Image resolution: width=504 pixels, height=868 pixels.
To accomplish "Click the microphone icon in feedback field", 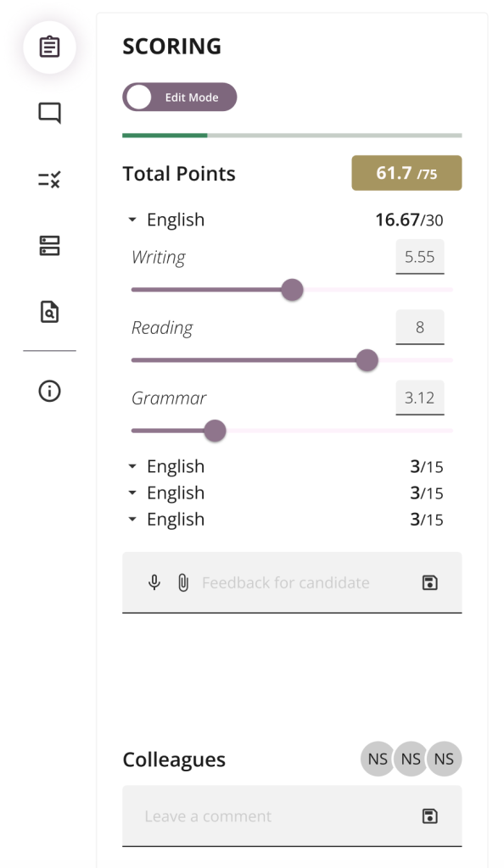I will tap(154, 582).
